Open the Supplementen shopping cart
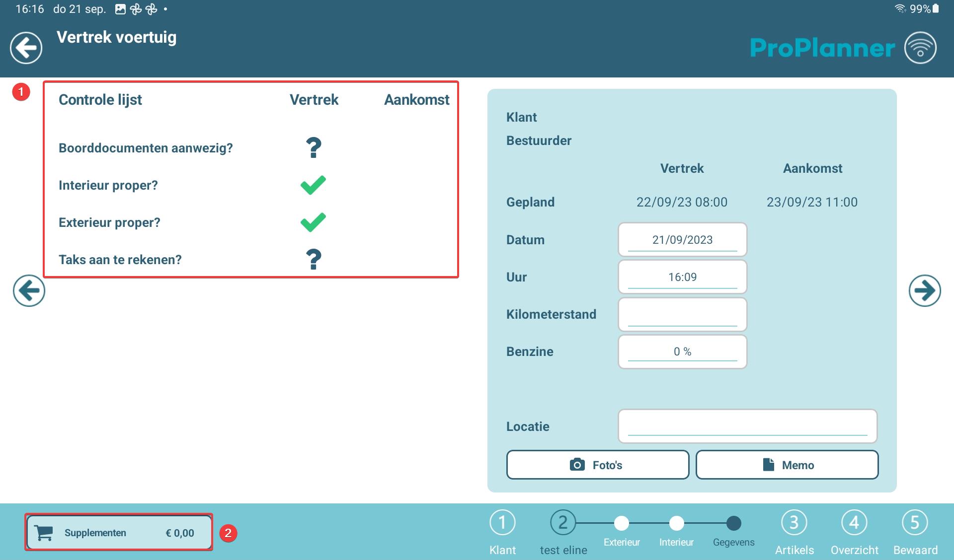The image size is (954, 560). coord(119,533)
